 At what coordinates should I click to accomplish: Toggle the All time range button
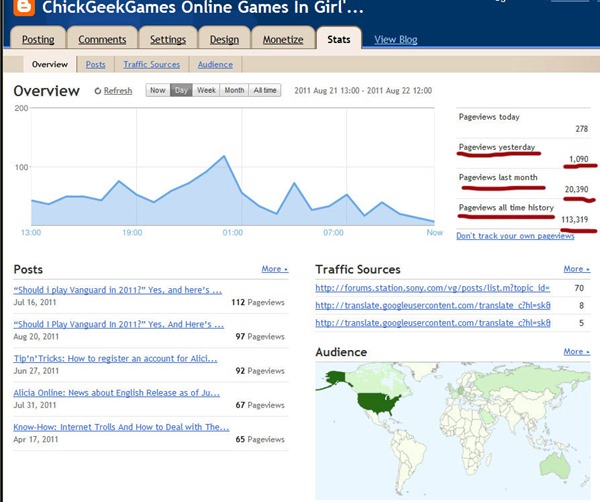click(x=265, y=90)
